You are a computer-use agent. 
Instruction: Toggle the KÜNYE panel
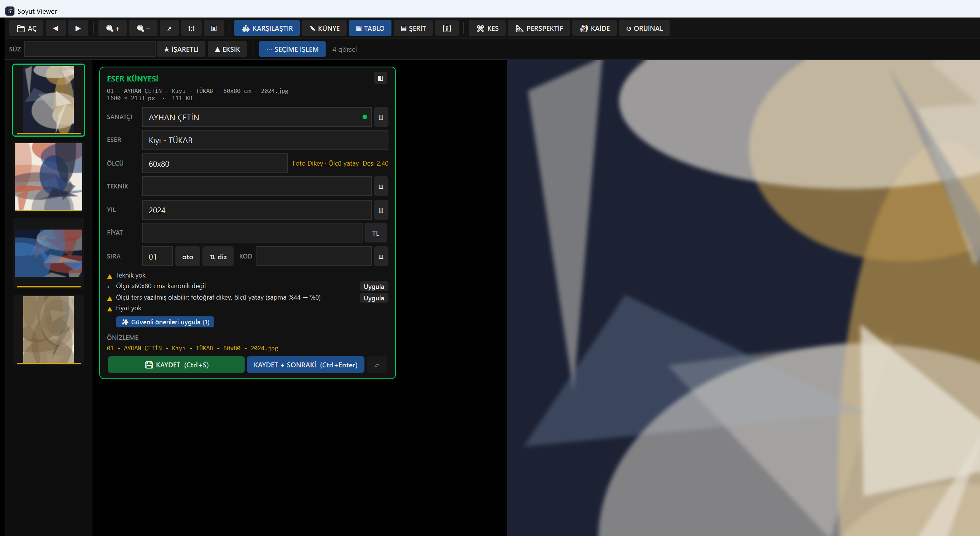325,28
